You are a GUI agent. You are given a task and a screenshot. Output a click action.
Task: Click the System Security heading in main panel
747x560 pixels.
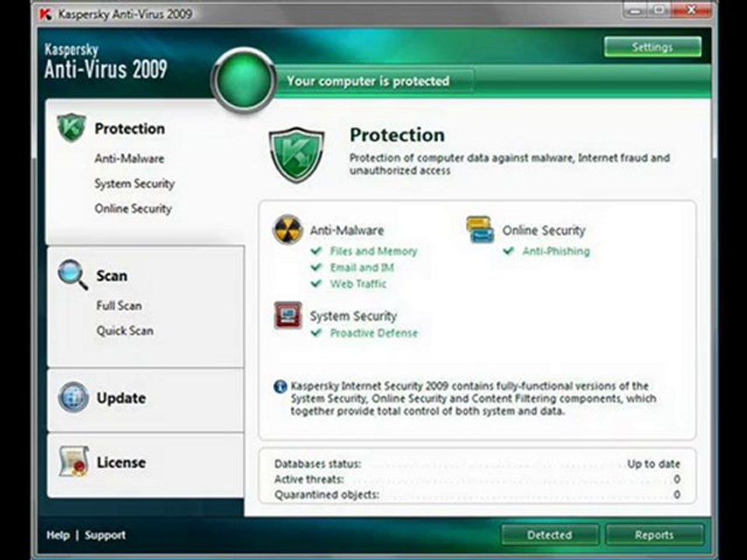[353, 317]
